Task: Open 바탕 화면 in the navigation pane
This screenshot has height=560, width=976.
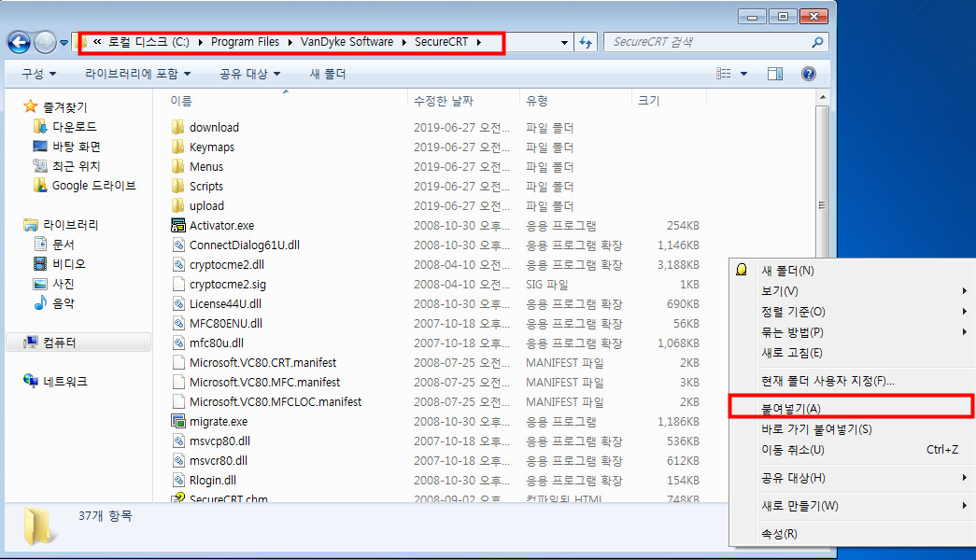Action: click(76, 147)
